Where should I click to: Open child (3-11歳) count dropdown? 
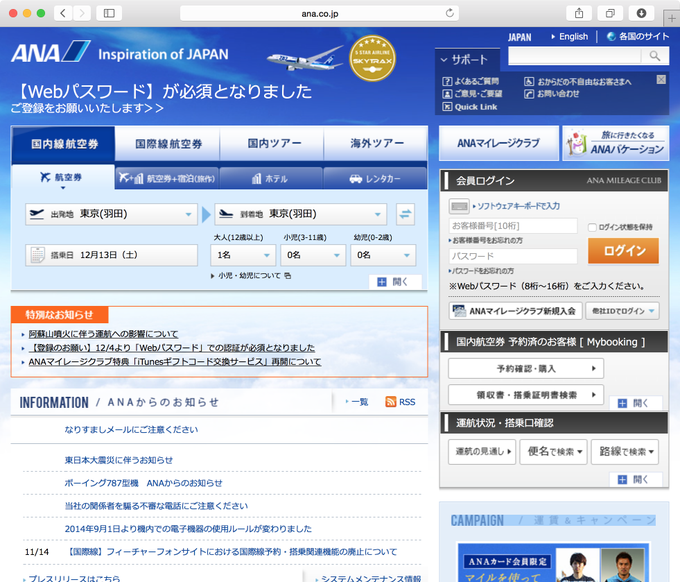click(x=313, y=255)
